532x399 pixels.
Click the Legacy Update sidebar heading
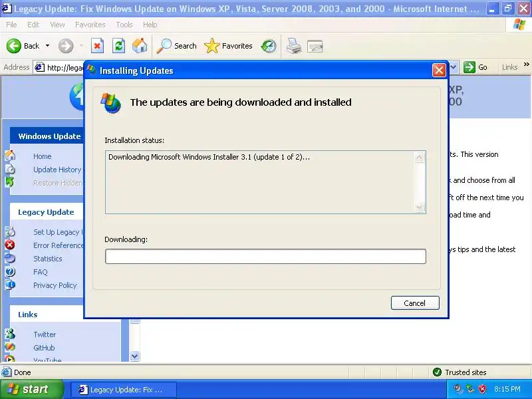46,212
